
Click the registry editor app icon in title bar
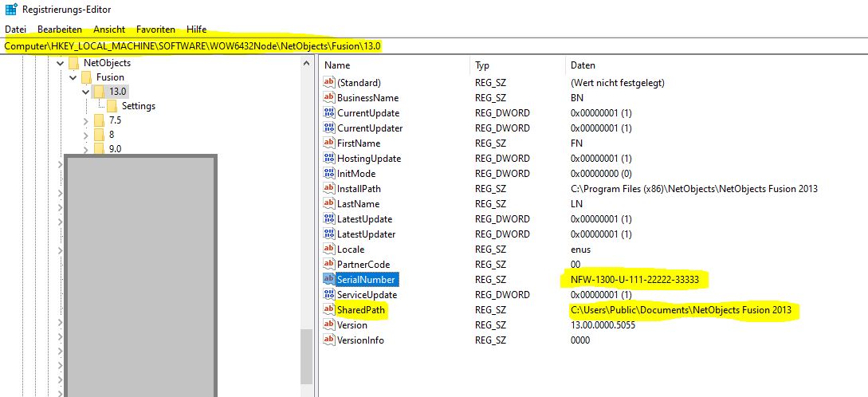coord(10,10)
